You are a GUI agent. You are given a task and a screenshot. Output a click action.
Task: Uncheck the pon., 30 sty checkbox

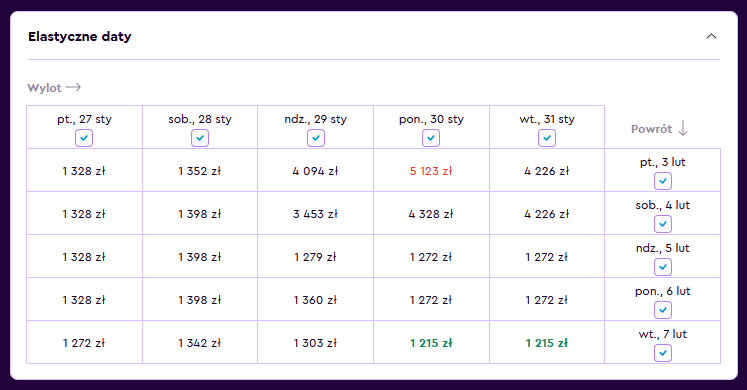(431, 138)
